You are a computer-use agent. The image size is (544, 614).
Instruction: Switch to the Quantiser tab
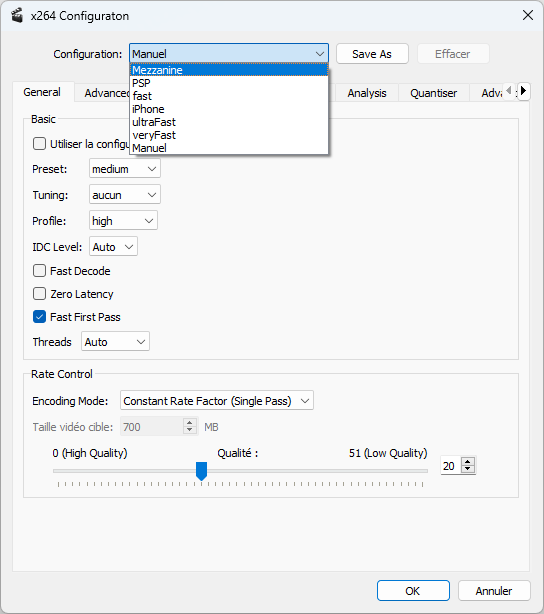[434, 93]
